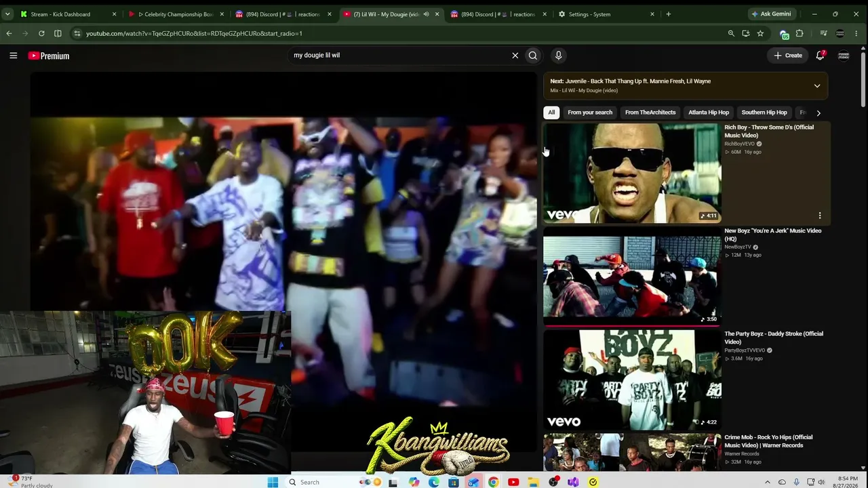
Task: Select the All filter chip
Action: point(551,113)
